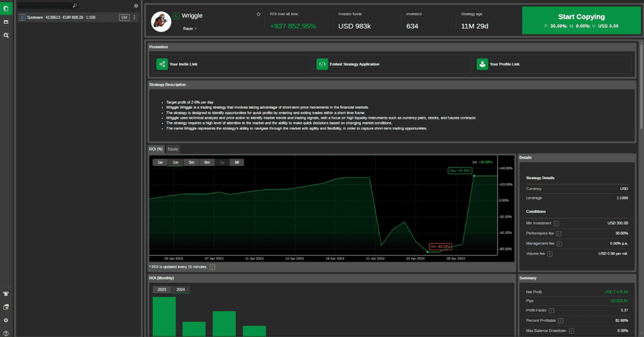Image resolution: width=644 pixels, height=337 pixels.
Task: Open the Automate robot icon in sidebar
Action: coord(6,22)
